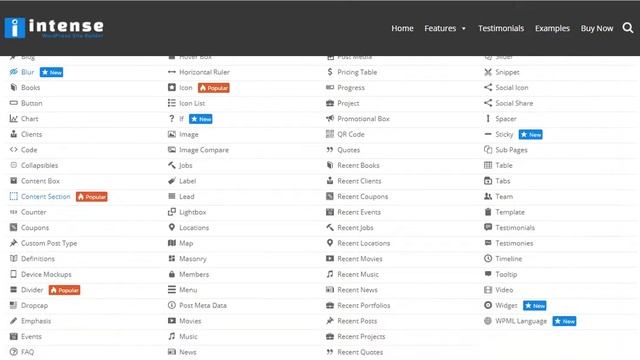Open the Tooltip link

point(506,274)
